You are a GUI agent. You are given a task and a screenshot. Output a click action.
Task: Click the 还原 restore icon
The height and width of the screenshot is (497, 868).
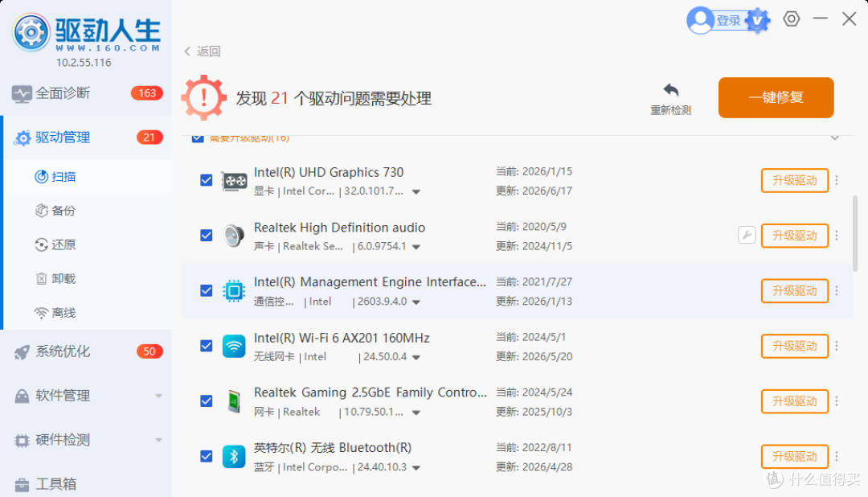pos(42,245)
